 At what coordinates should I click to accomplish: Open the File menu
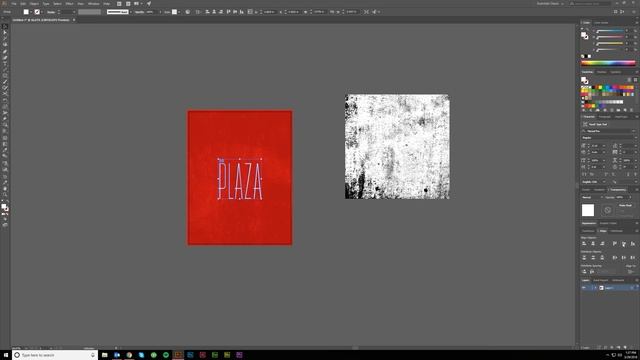[x=14, y=4]
